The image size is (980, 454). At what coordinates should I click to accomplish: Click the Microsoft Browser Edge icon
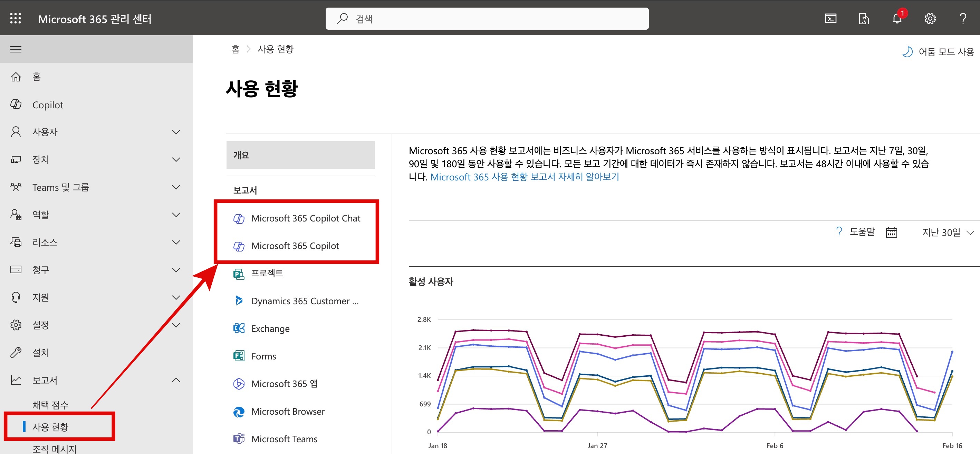tap(239, 412)
